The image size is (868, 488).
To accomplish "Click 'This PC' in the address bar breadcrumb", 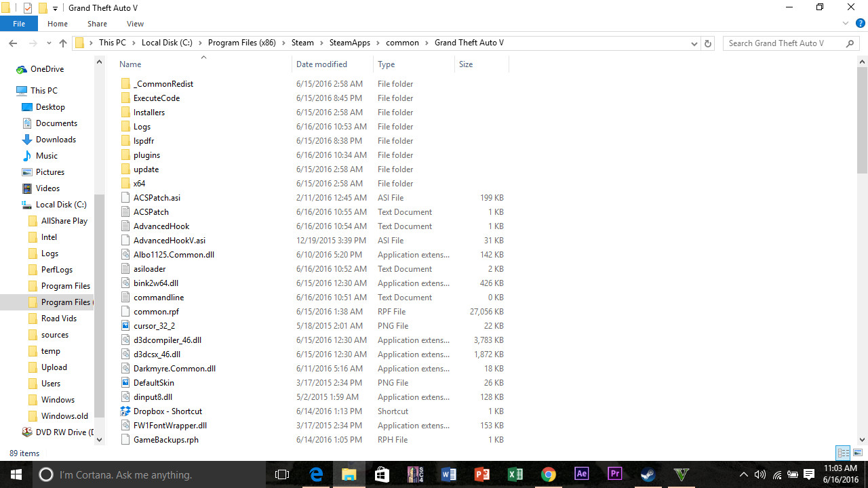I will [x=112, y=43].
